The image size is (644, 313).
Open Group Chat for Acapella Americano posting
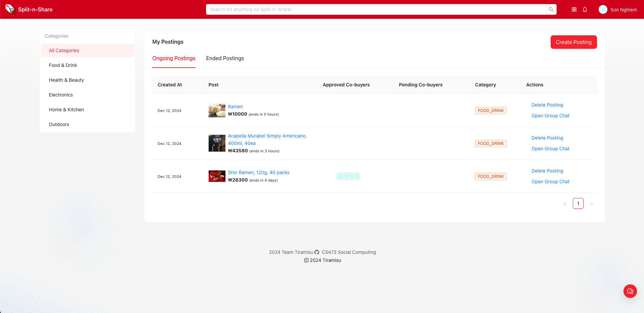550,149
